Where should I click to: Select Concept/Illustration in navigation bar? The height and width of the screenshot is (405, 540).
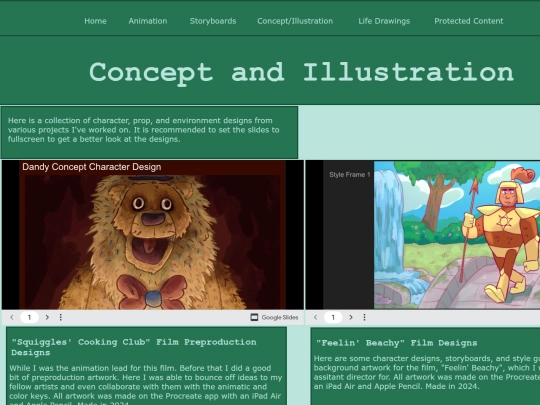[x=295, y=21]
